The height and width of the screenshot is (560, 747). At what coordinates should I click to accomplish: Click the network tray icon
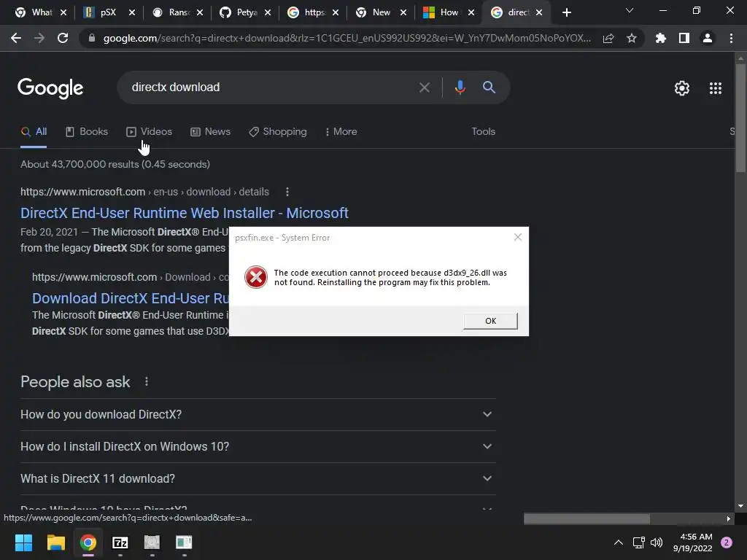tap(638, 542)
